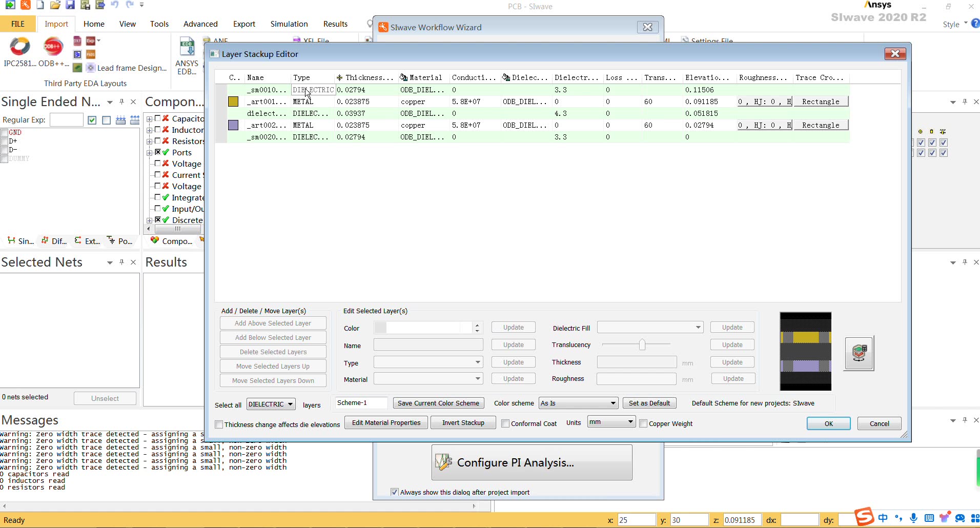The image size is (980, 528).
Task: Click the Sogou input method S icon
Action: click(864, 517)
